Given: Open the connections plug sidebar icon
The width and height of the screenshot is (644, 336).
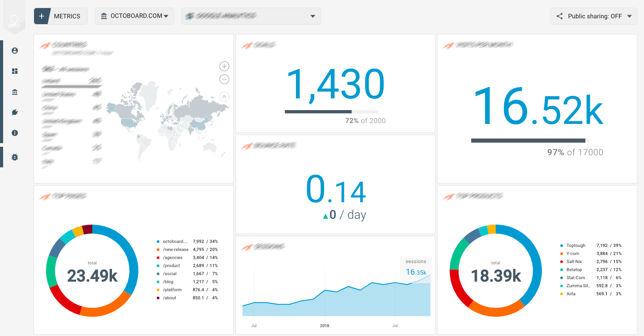Looking at the screenshot, I should click(15, 112).
